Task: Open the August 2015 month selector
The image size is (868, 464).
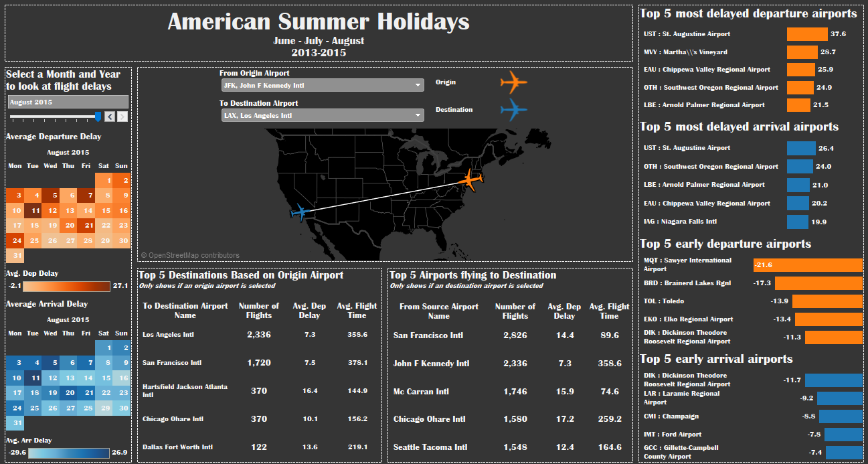Action: (x=68, y=102)
